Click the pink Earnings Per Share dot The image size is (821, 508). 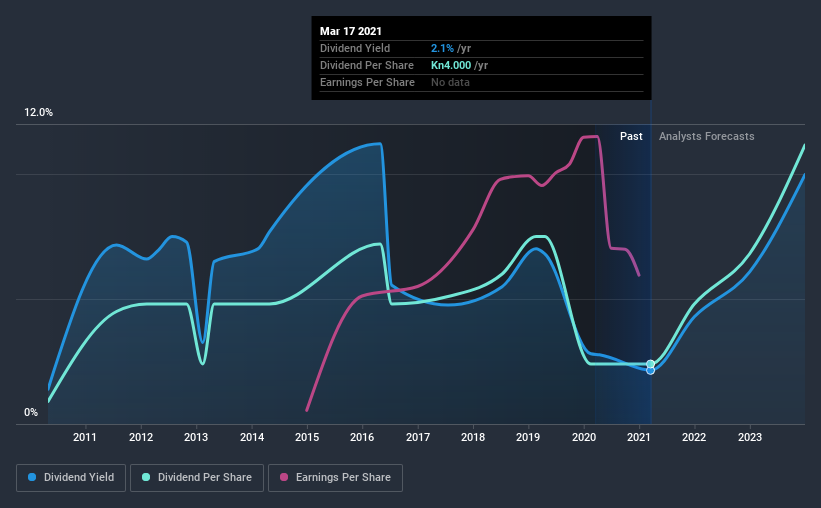pyautogui.click(x=284, y=477)
